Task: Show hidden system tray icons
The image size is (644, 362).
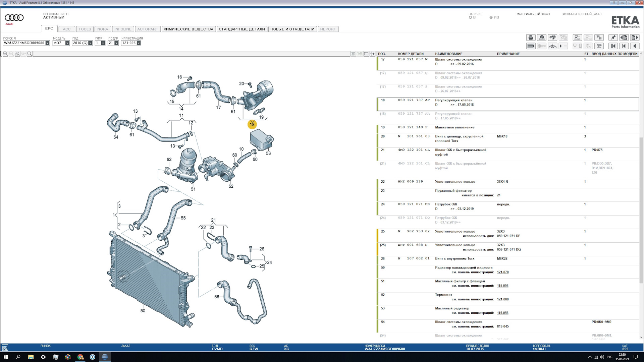Action: [590, 357]
